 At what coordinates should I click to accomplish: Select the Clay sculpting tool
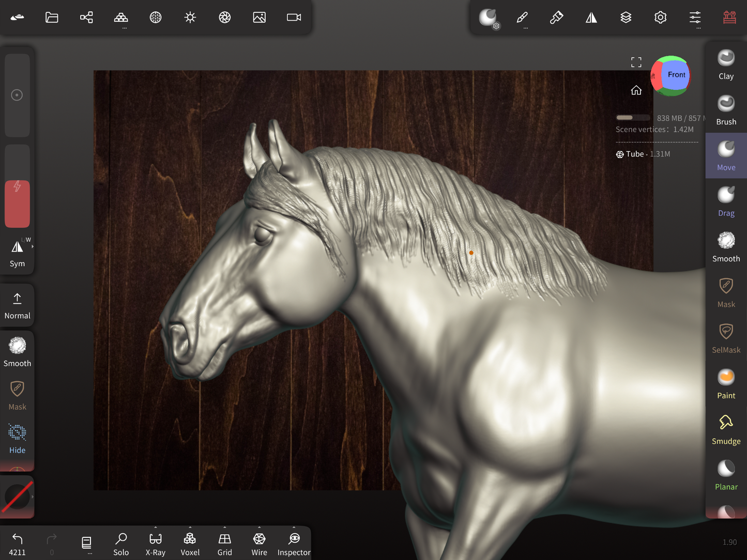(726, 65)
